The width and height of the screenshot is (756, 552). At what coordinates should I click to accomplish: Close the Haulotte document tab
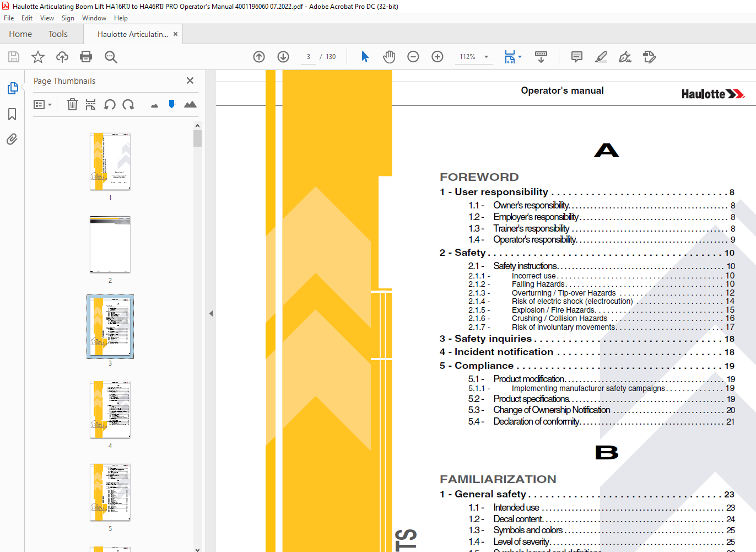click(175, 34)
